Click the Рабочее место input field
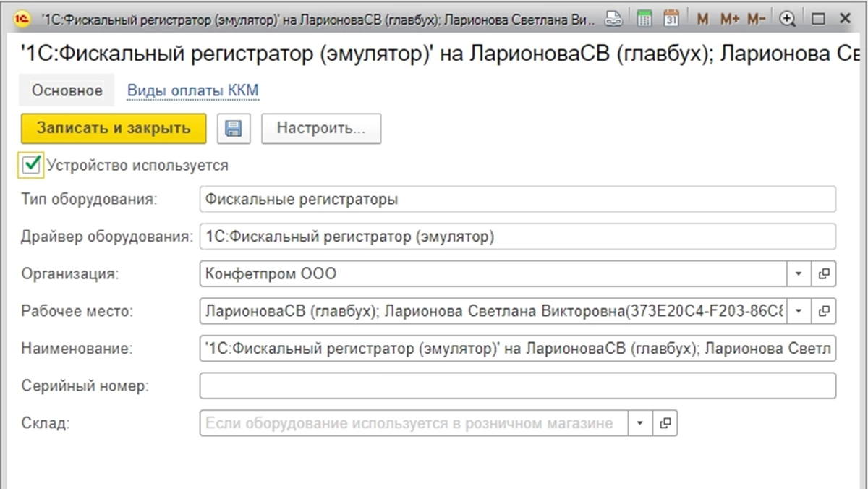 (493, 312)
